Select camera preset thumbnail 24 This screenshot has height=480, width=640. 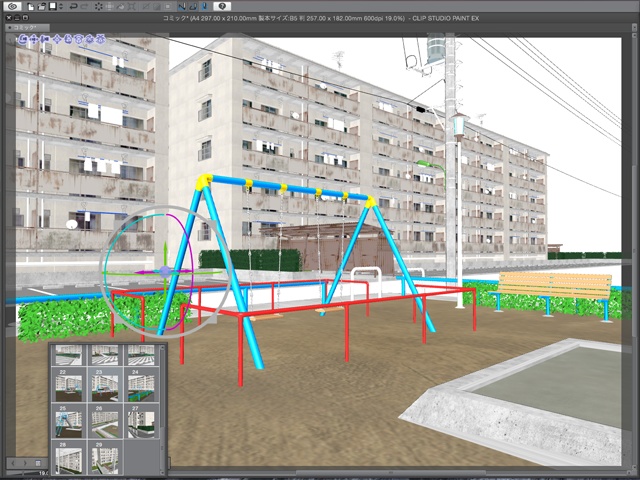click(x=142, y=384)
